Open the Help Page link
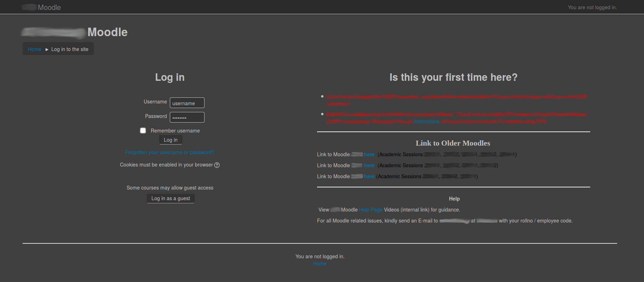 370,210
